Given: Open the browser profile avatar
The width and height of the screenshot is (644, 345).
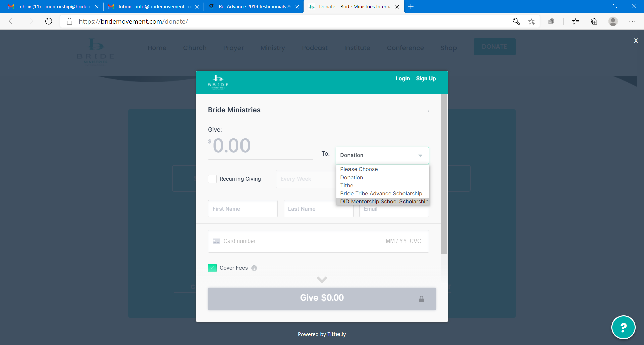Looking at the screenshot, I should pyautogui.click(x=613, y=21).
